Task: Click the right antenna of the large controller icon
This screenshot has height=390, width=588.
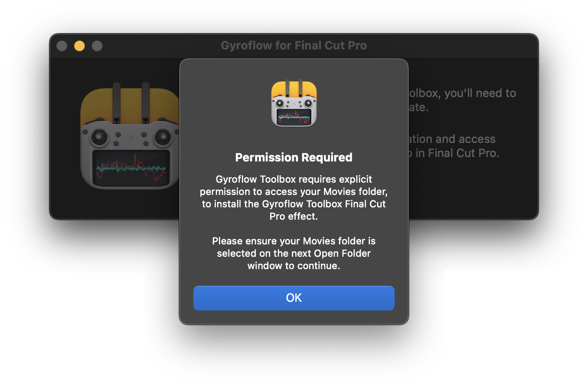Action: pyautogui.click(x=145, y=102)
